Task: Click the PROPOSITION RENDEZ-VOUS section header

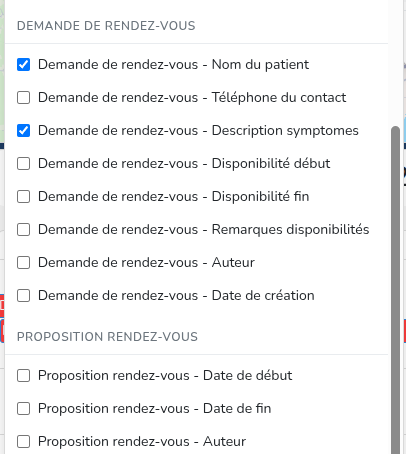Action: [x=107, y=337]
